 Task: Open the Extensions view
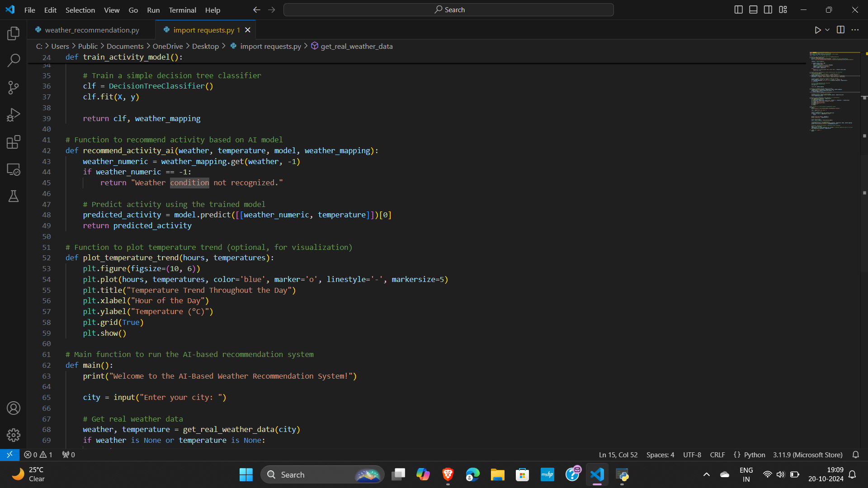point(14,142)
